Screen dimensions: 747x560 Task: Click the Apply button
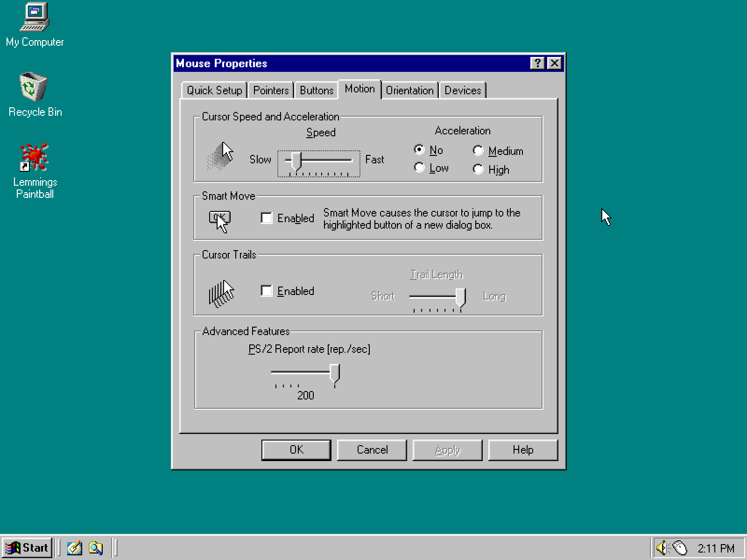pos(448,450)
